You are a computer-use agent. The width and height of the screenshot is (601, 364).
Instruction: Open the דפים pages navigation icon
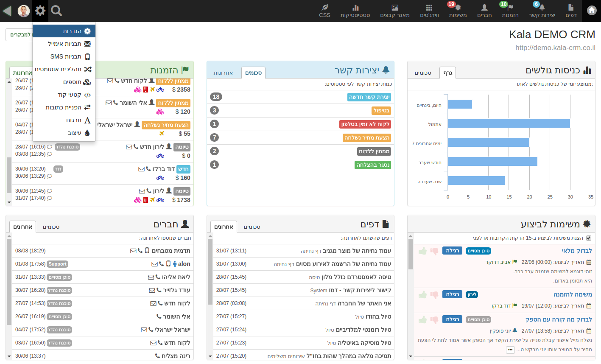571,11
